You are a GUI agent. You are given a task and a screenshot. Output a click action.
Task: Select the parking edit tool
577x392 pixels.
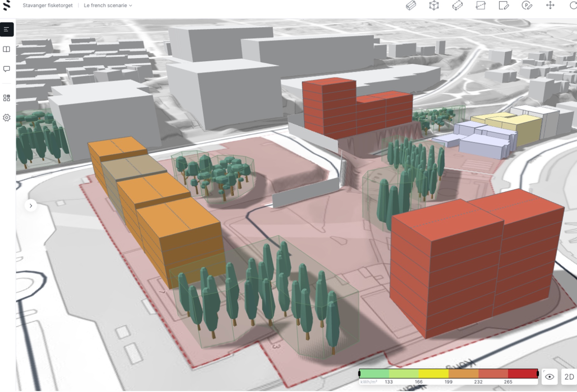click(x=527, y=6)
